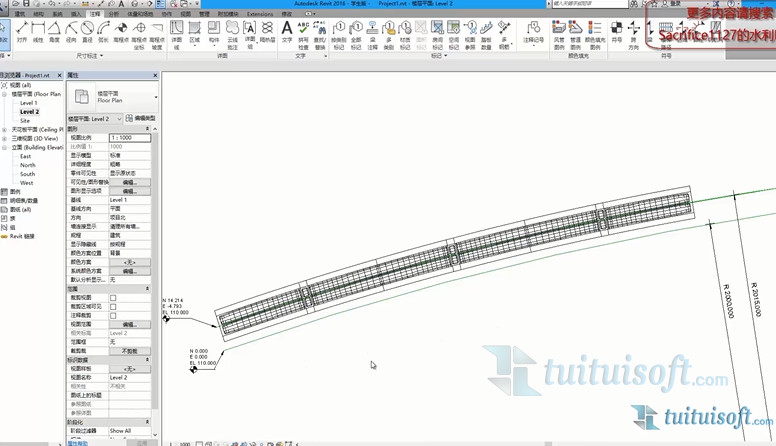The height and width of the screenshot is (446, 776).
Task: Select the Color Fill Legend tool (颜色填充图例)
Action: pyautogui.click(x=596, y=33)
